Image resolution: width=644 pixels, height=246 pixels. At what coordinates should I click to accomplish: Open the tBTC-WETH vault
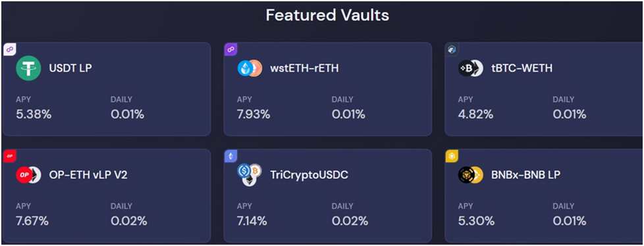544,89
